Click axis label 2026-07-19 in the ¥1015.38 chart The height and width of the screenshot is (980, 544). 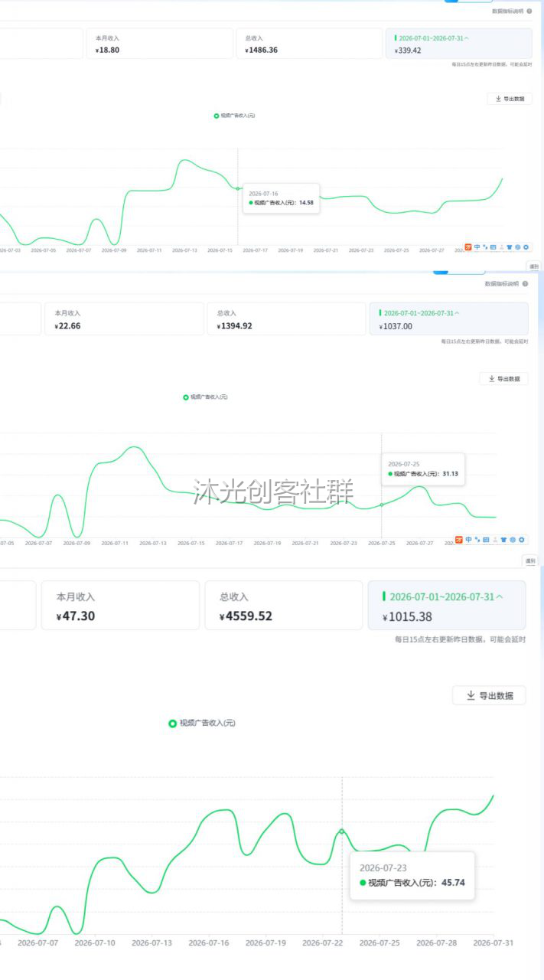click(265, 943)
